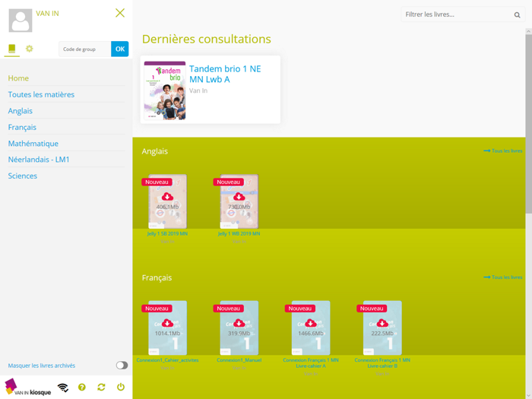
Task: Open Tandem brio 1 book cover
Action: click(165, 90)
